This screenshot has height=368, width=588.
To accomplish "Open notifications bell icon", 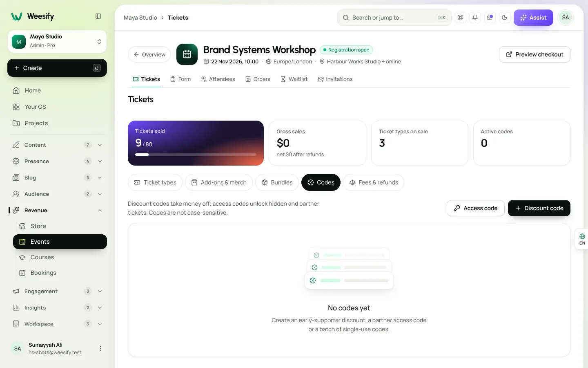I will [475, 18].
